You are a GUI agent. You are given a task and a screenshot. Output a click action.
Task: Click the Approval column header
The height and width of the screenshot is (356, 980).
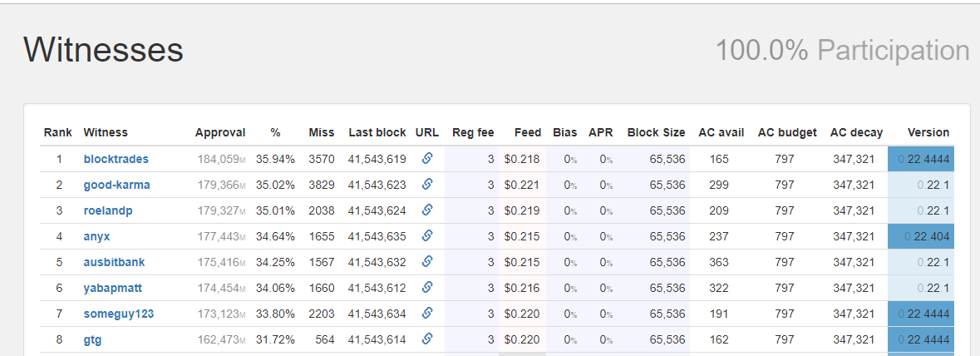click(220, 132)
